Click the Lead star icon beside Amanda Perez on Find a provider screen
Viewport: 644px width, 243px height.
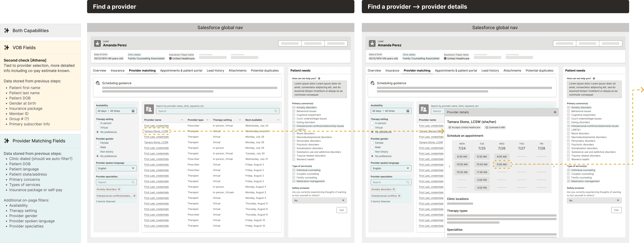coord(97,43)
